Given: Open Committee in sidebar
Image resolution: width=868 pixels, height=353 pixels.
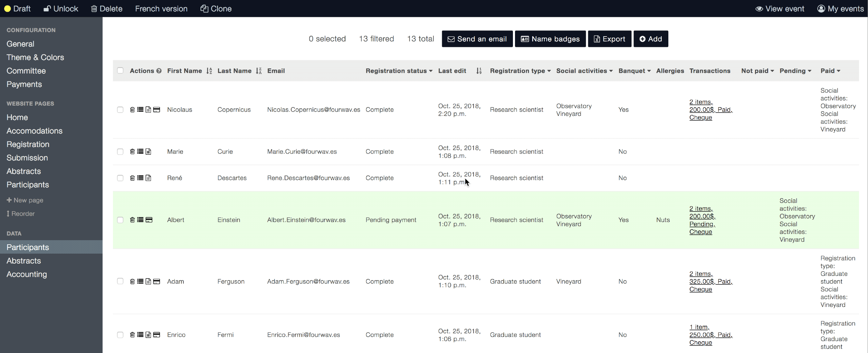Looking at the screenshot, I should coord(26,71).
